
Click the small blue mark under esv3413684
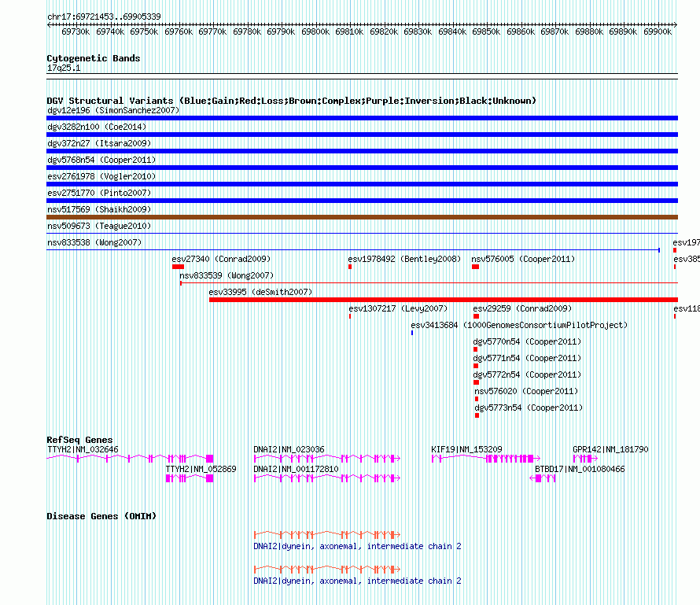(x=412, y=333)
